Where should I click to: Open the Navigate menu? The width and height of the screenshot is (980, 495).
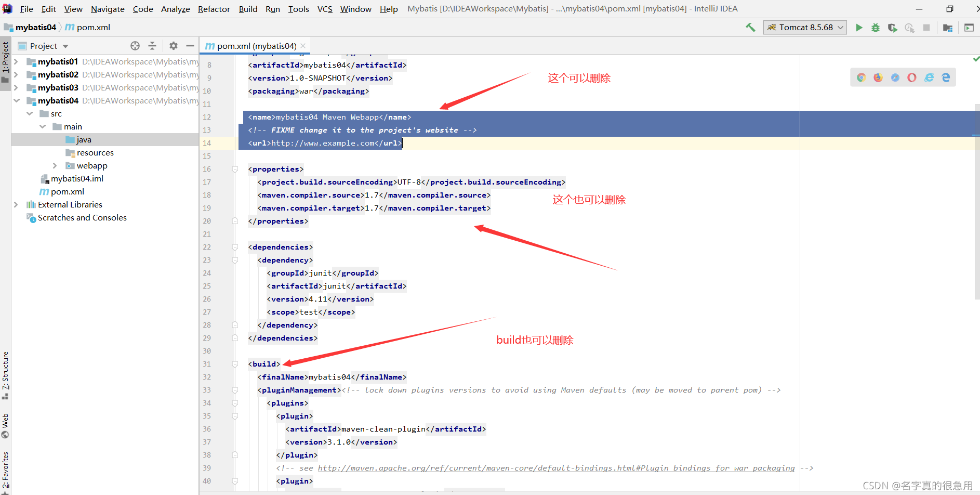(108, 9)
